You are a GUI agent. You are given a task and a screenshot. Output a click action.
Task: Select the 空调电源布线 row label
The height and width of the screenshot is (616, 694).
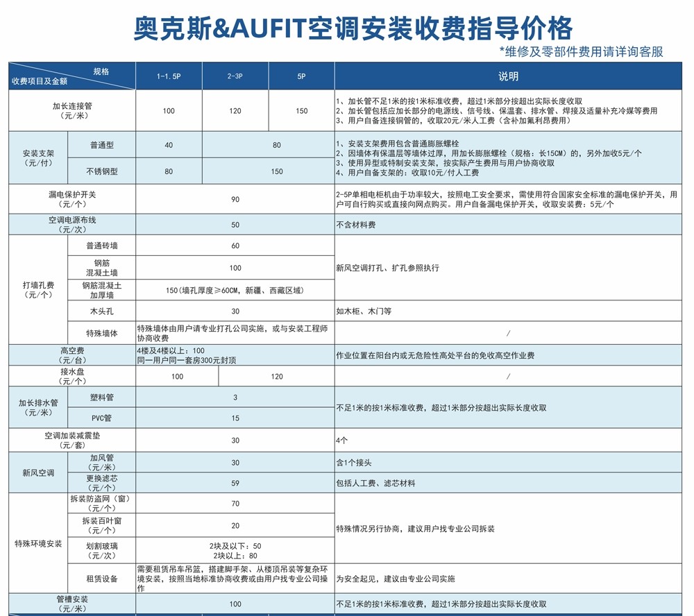point(72,224)
